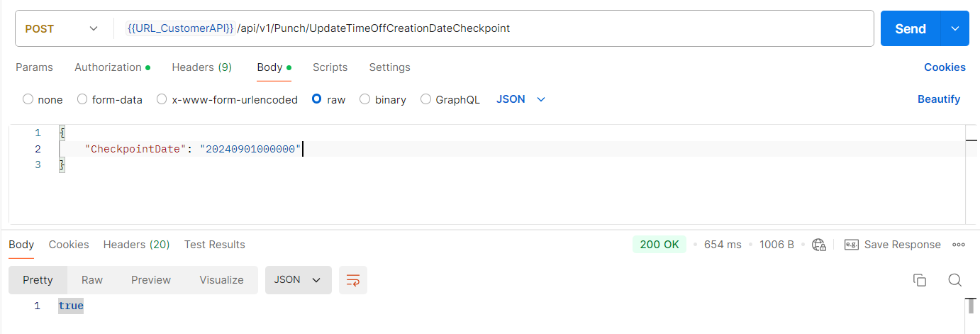Viewport: 980px width, 334px height.
Task: Click the wrap lines icon in response
Action: 352,280
